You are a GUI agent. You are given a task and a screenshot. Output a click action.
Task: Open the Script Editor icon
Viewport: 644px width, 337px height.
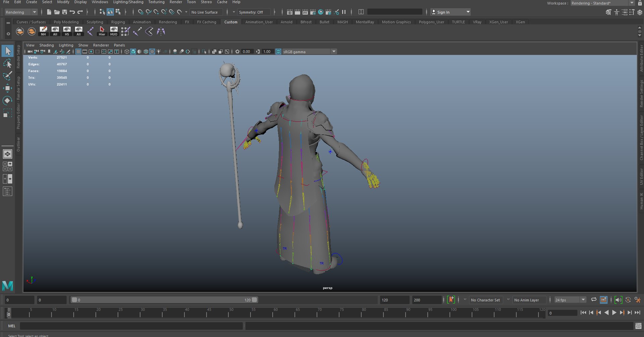638,326
